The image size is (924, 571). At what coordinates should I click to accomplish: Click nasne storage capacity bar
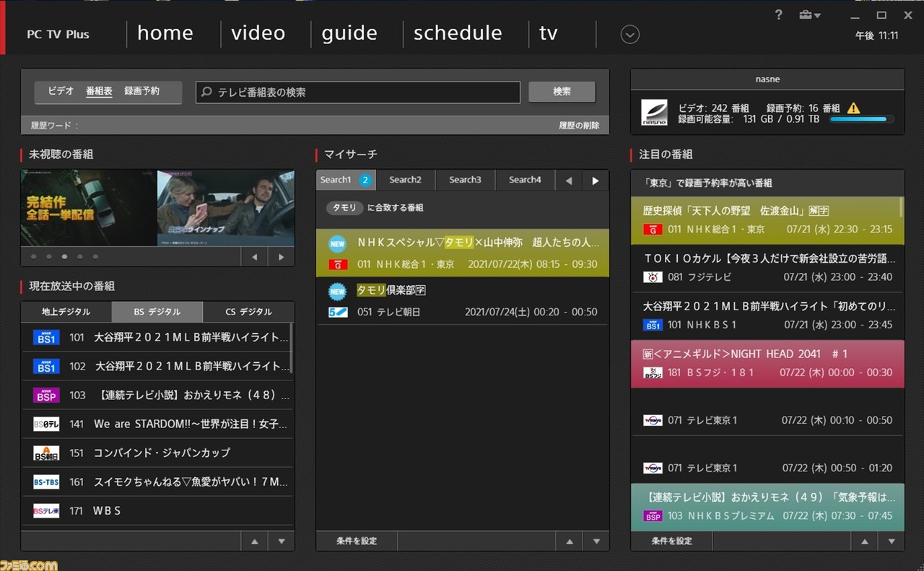pos(863,119)
